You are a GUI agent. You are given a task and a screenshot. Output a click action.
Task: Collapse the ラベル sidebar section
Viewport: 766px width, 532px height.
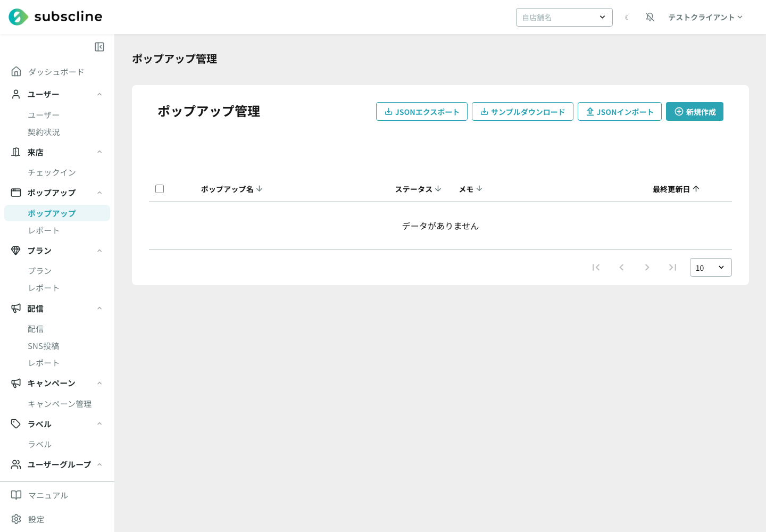(x=99, y=424)
